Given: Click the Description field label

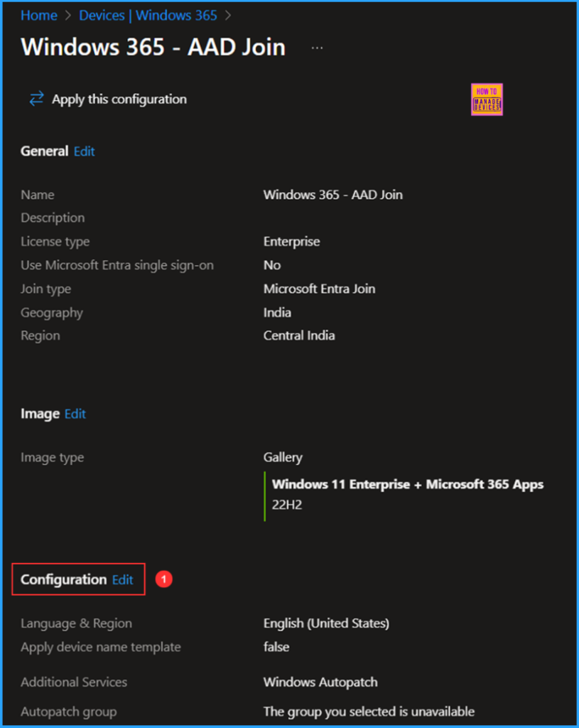Looking at the screenshot, I should 53,218.
